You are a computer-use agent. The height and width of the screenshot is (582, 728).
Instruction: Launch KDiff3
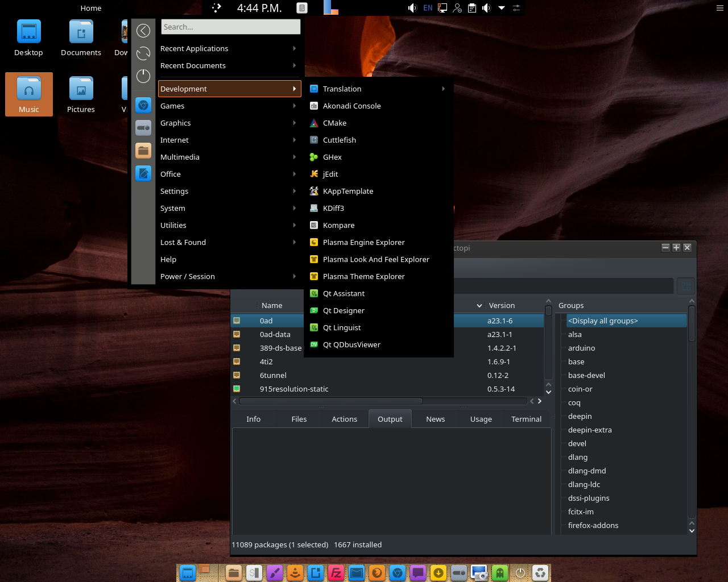[x=379, y=208]
